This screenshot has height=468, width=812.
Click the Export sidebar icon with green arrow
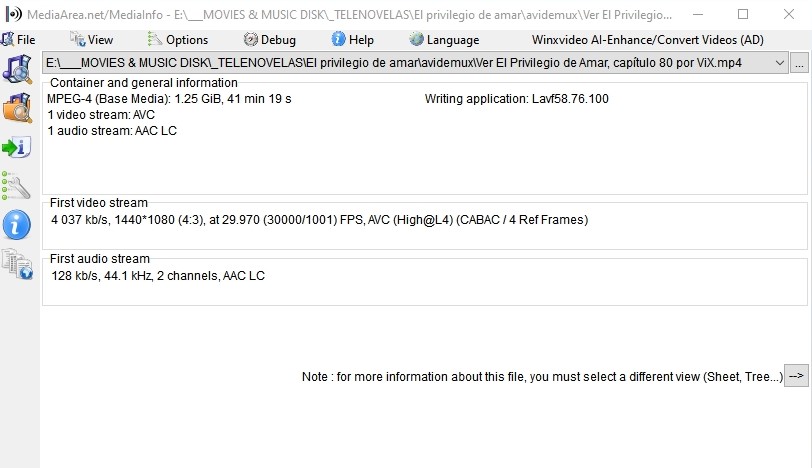(x=18, y=148)
